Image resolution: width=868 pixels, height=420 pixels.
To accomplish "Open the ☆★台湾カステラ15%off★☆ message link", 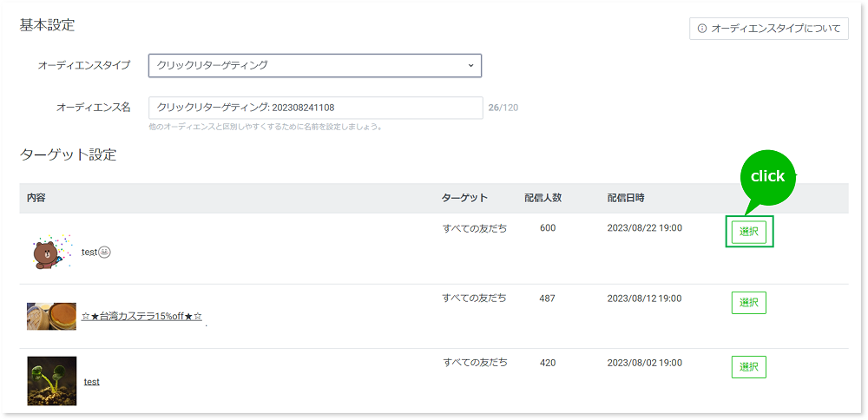I will click(x=141, y=317).
